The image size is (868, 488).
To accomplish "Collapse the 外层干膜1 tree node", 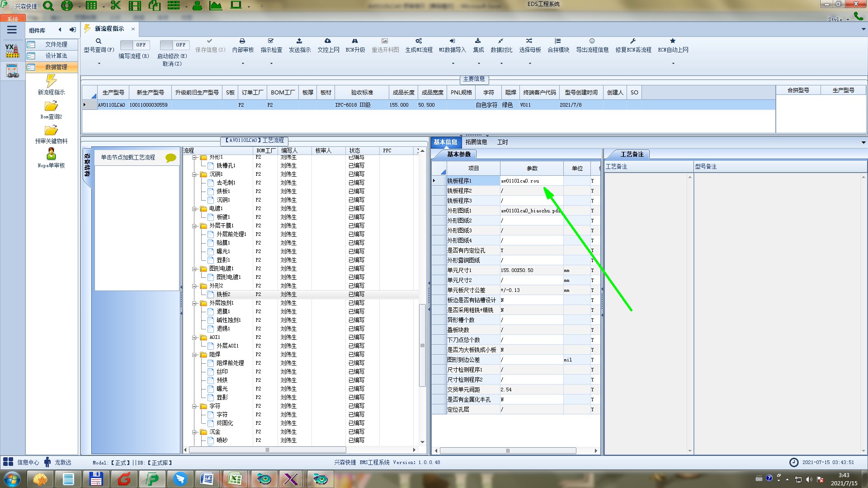I will [x=194, y=226].
